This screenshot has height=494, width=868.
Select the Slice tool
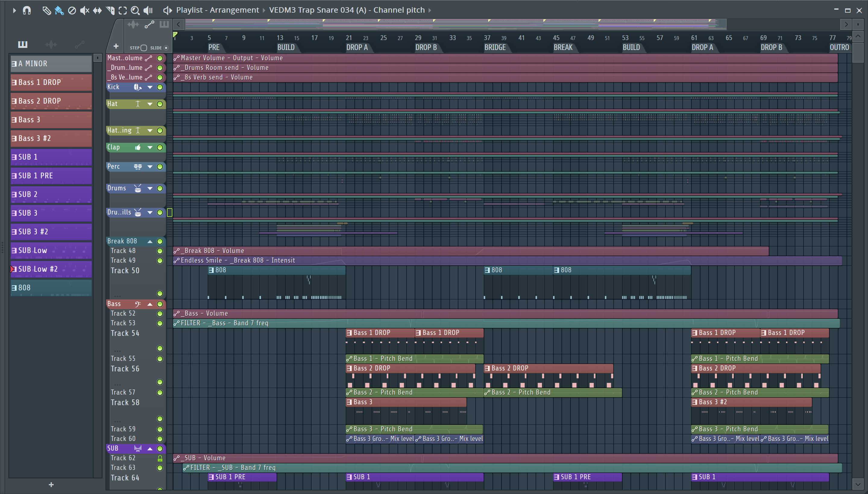110,11
